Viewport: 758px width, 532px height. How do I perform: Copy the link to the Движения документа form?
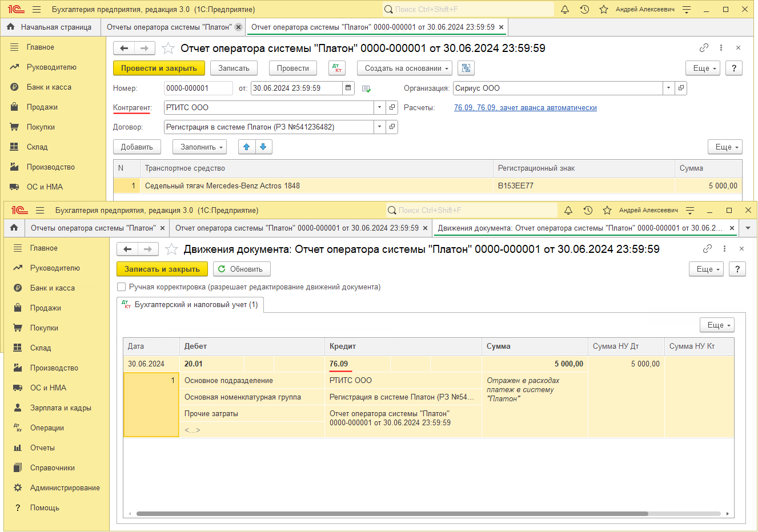coord(707,249)
